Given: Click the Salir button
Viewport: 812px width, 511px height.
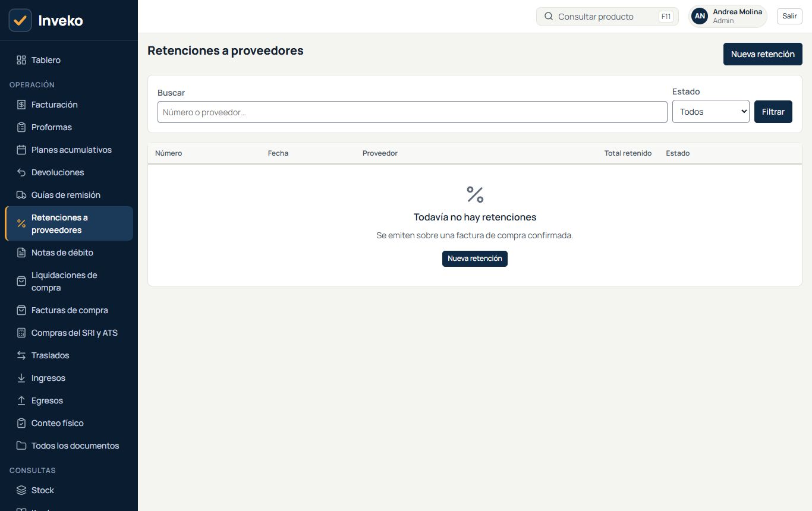Looking at the screenshot, I should 789,16.
